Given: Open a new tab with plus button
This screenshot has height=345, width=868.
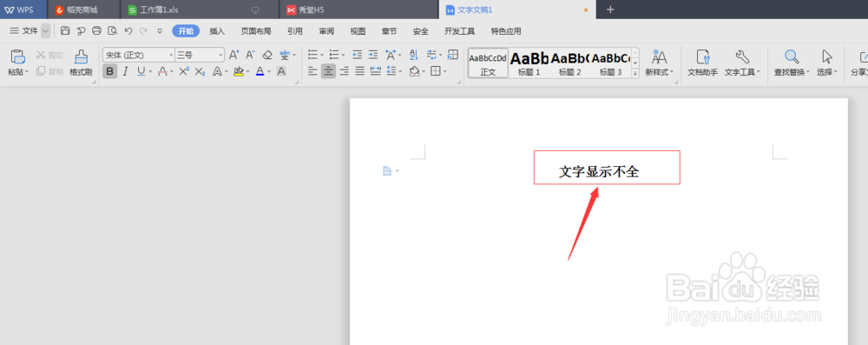Looking at the screenshot, I should tap(610, 10).
